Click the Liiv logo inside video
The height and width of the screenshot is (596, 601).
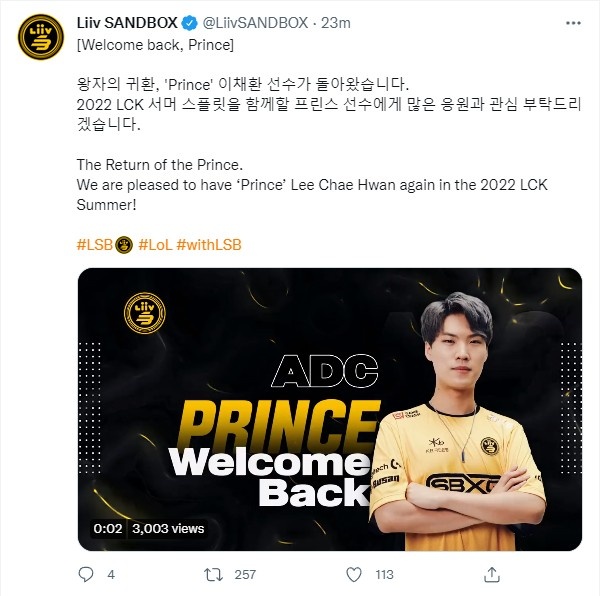[x=145, y=313]
